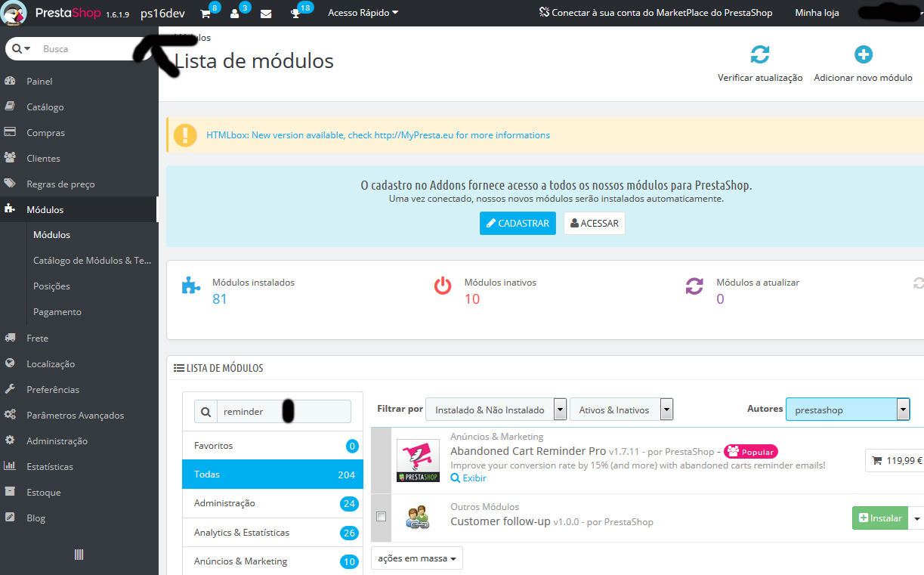The width and height of the screenshot is (924, 575).
Task: Tick the Customer follow-up module checkbox
Action: pos(381,517)
